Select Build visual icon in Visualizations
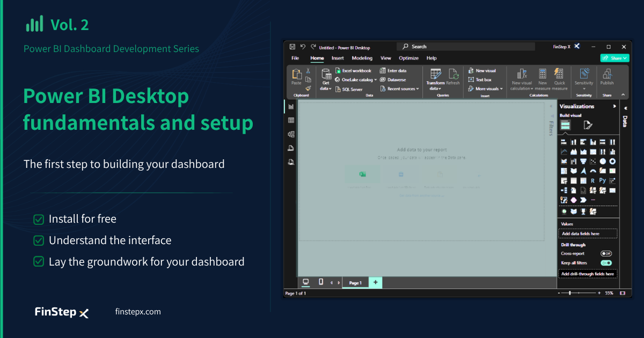This screenshot has width=644, height=338. coord(565,125)
